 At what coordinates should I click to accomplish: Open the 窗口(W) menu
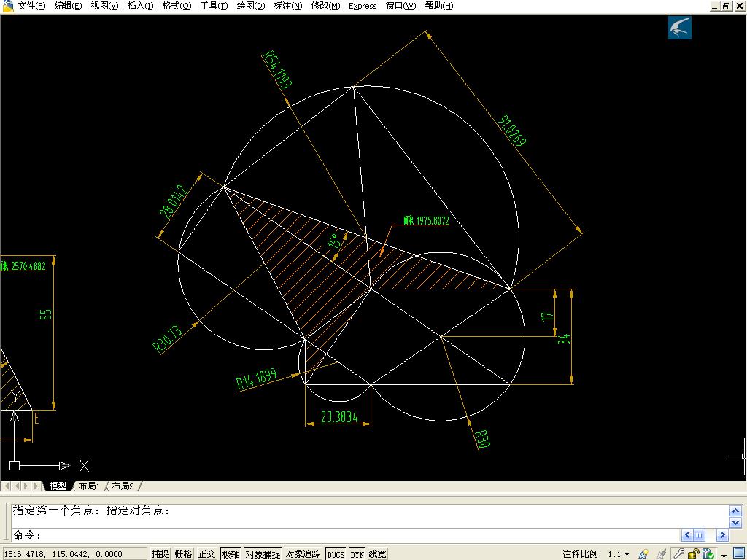400,6
